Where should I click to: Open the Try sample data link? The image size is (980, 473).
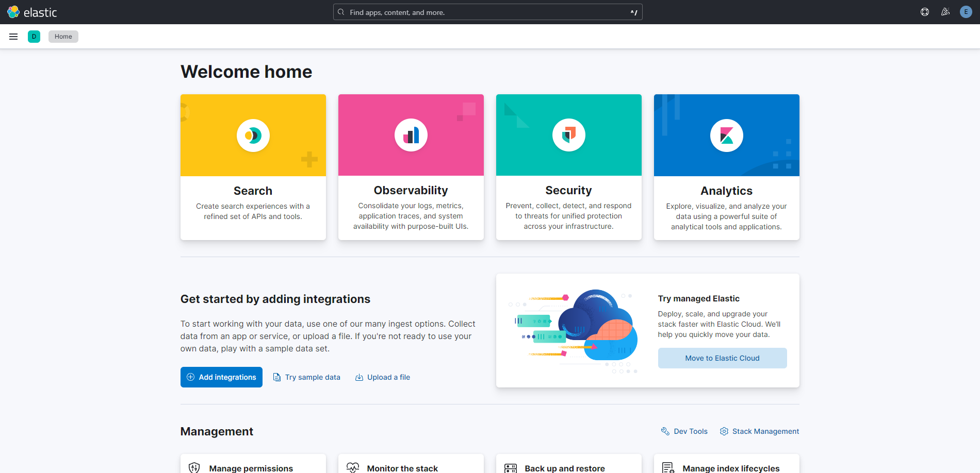[x=306, y=377]
